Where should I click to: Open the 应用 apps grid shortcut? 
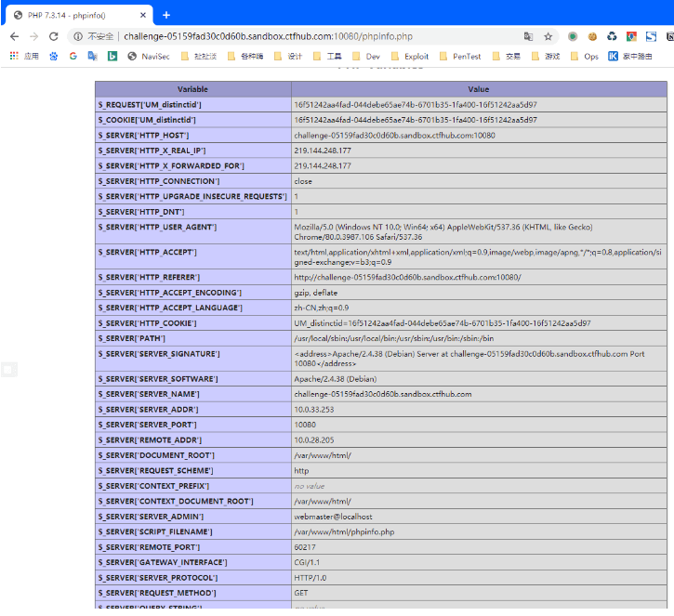[x=24, y=56]
